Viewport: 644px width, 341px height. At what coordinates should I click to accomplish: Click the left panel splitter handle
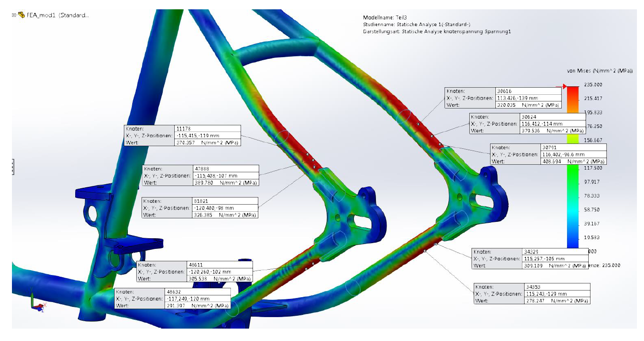(x=13, y=167)
